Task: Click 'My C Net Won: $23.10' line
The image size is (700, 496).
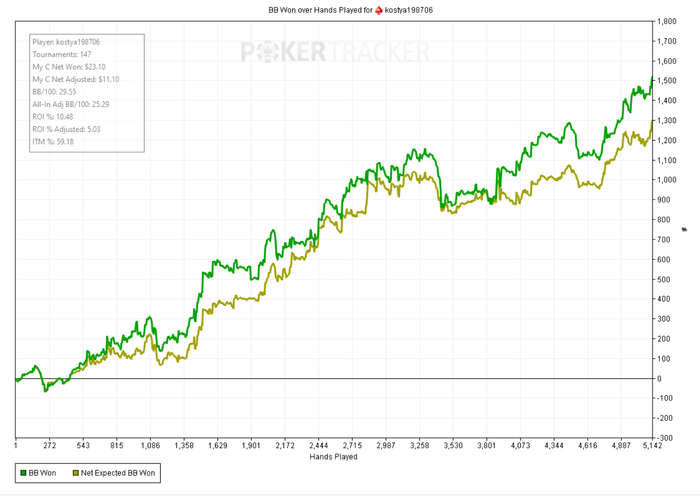Action: [69, 67]
